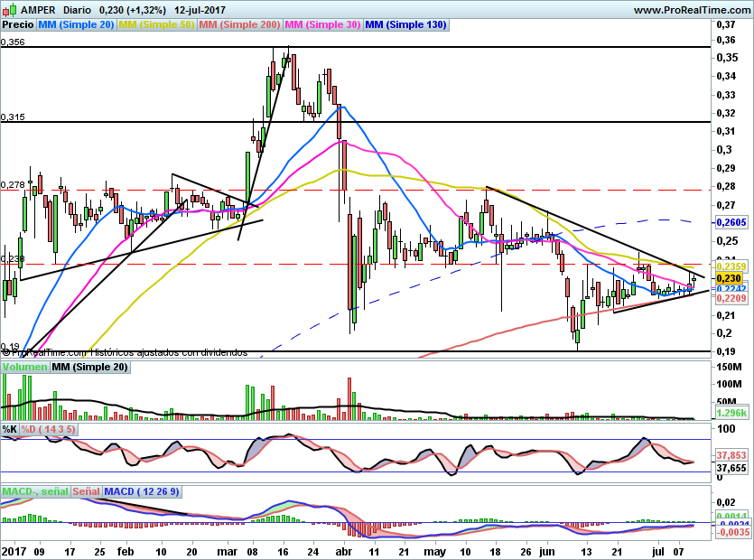Open the www.ProRealTime.com link
754x560 pixels.
point(691,10)
